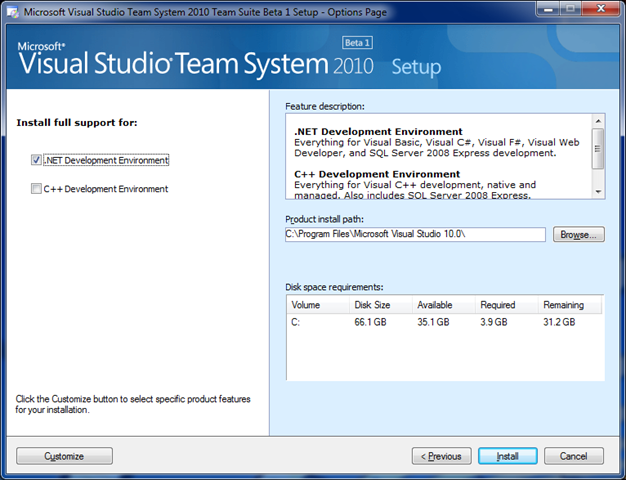This screenshot has height=480, width=626.
Task: Click the .NET Development Environment description heading
Action: [x=378, y=131]
